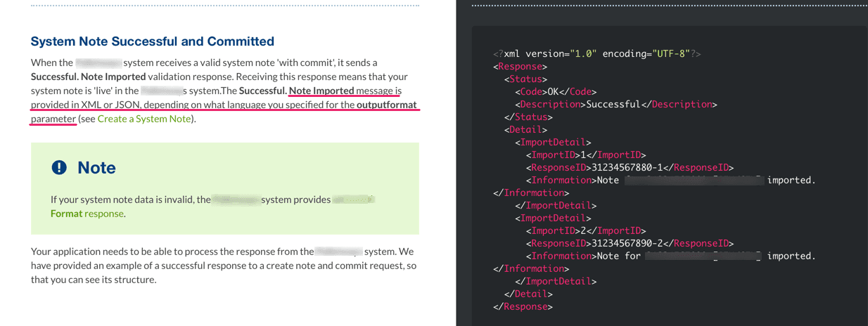
Task: Click the opening Detail tag in the code
Action: (525, 129)
